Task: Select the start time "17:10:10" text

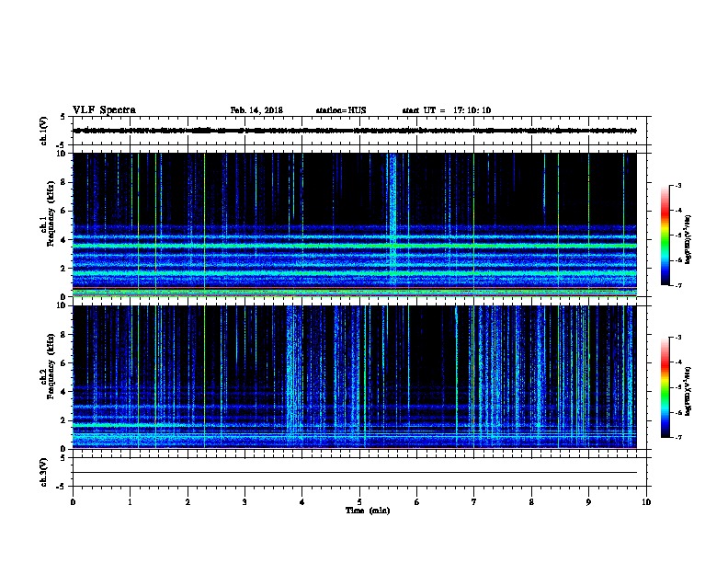Action: click(472, 110)
